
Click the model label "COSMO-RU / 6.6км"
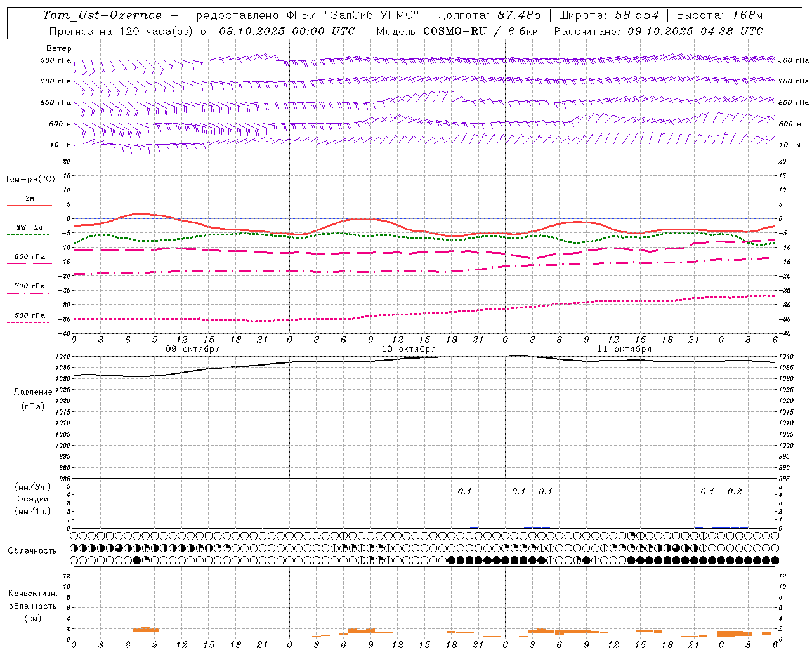point(480,31)
